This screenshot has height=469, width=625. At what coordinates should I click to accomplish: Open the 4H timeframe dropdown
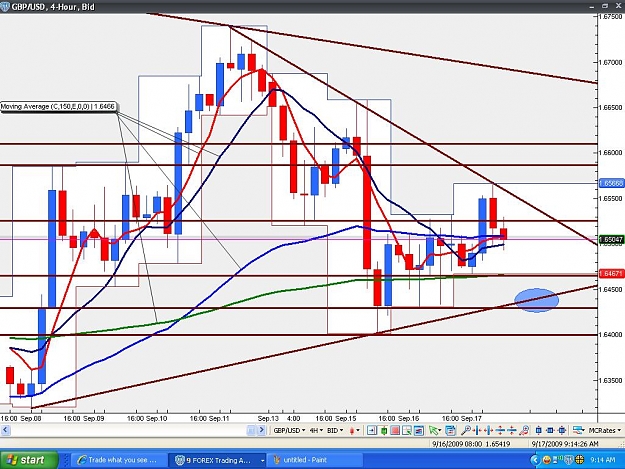pyautogui.click(x=316, y=430)
